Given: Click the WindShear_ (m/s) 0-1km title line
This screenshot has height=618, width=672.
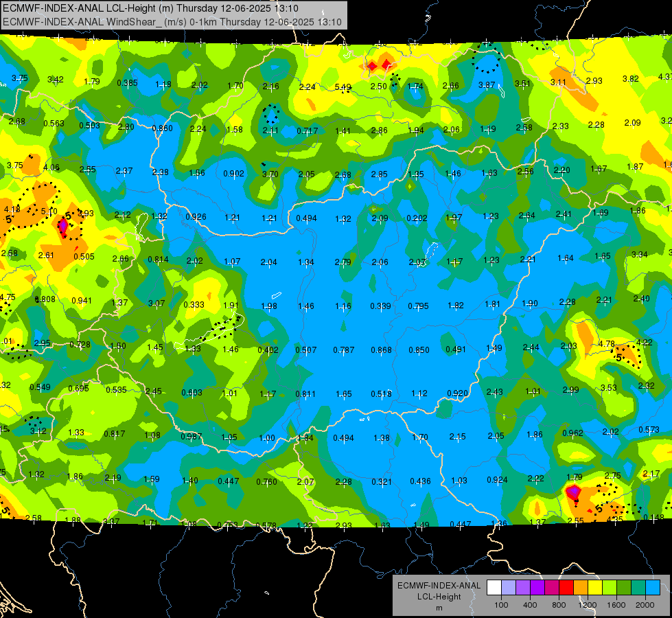Looking at the screenshot, I should pyautogui.click(x=172, y=22).
